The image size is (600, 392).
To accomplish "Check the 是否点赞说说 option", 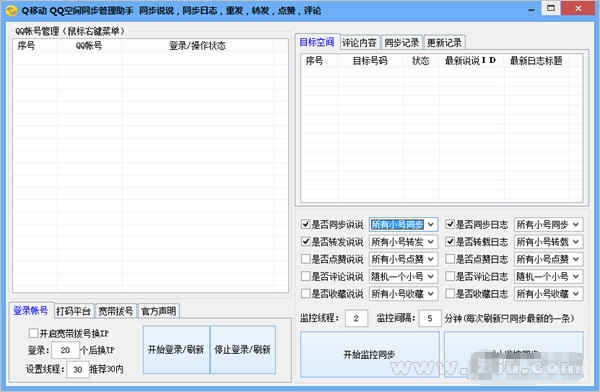I will pyautogui.click(x=305, y=259).
